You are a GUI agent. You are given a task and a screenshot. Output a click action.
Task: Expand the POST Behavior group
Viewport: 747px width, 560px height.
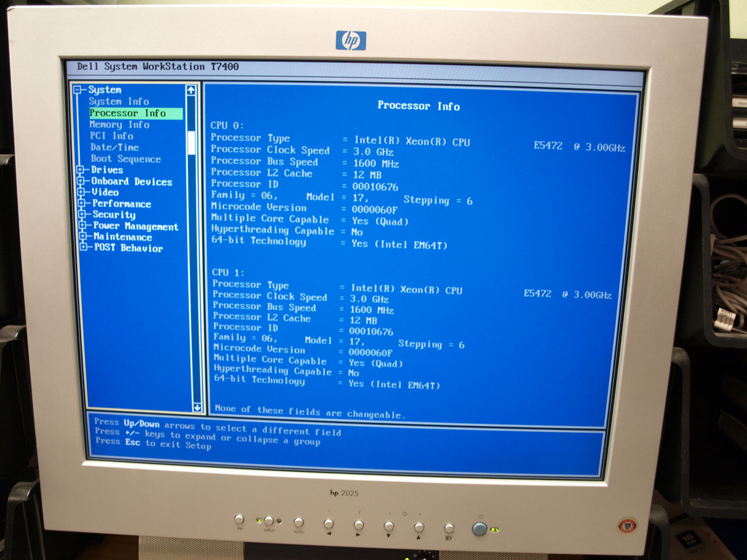coord(83,247)
